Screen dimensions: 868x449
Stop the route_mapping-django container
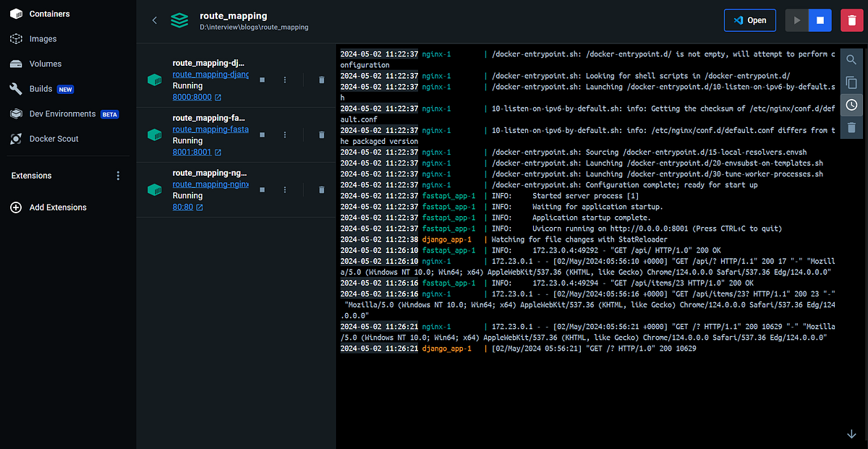click(x=262, y=80)
